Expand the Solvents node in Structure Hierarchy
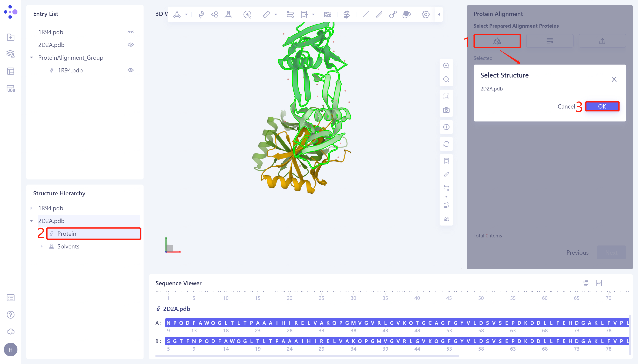 point(42,246)
